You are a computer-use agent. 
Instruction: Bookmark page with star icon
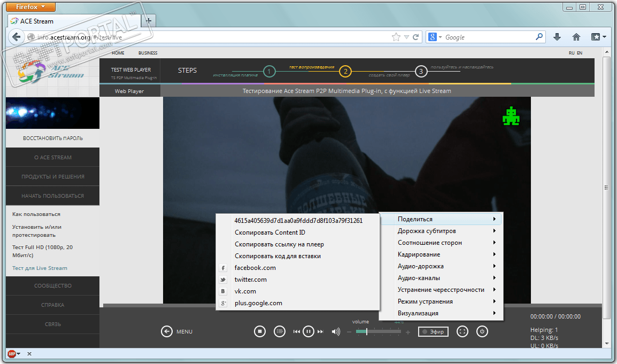coord(396,37)
